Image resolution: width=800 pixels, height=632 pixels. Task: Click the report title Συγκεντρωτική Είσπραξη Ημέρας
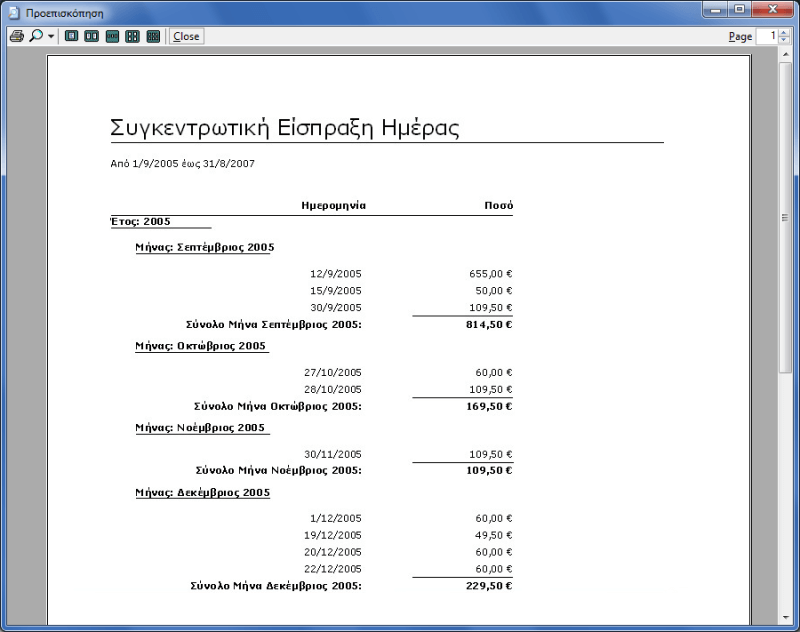(x=285, y=128)
